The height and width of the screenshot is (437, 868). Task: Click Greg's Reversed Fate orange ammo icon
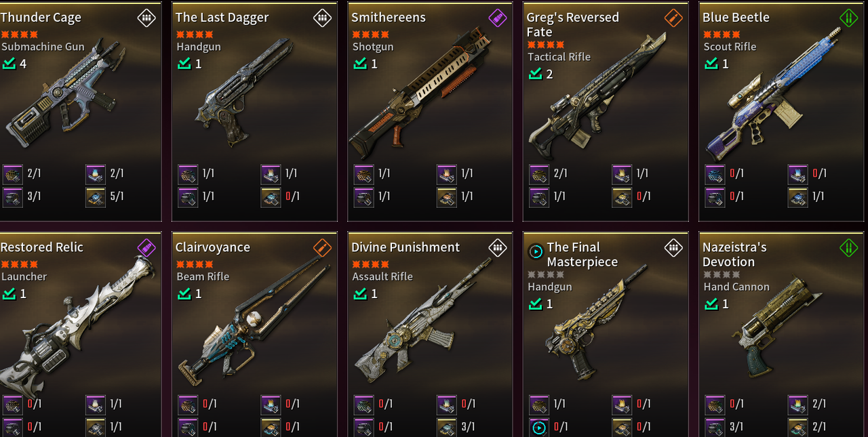[x=673, y=18]
